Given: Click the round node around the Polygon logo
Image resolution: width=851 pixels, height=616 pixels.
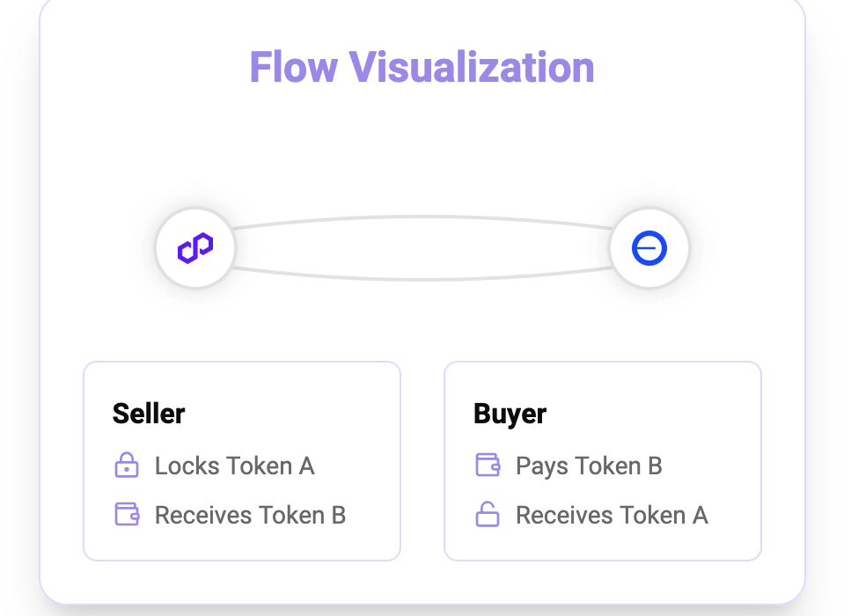Looking at the screenshot, I should coord(195,248).
